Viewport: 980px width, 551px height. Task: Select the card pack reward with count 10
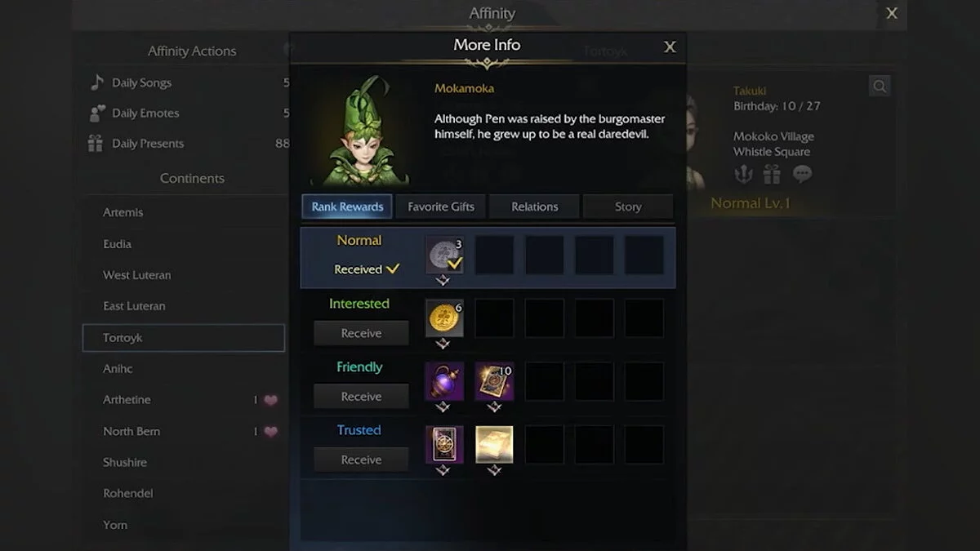(x=494, y=381)
